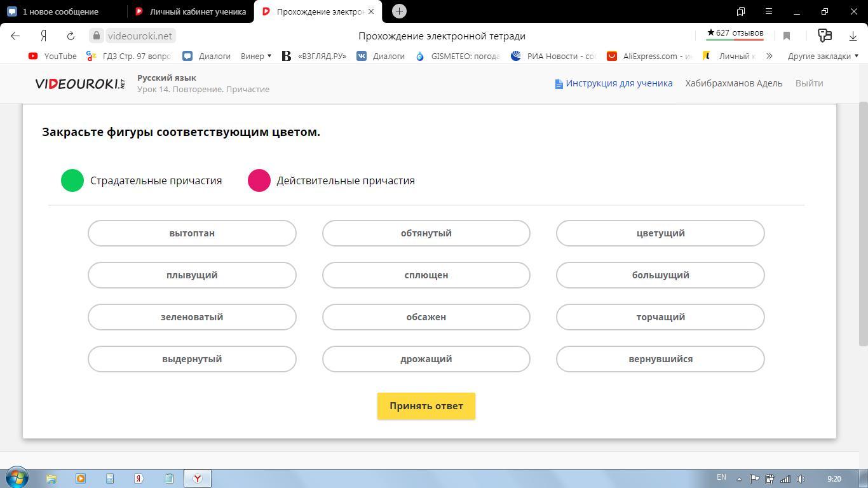The height and width of the screenshot is (488, 868).
Task: Bookmark this page with the bookmark icon
Action: [x=787, y=36]
